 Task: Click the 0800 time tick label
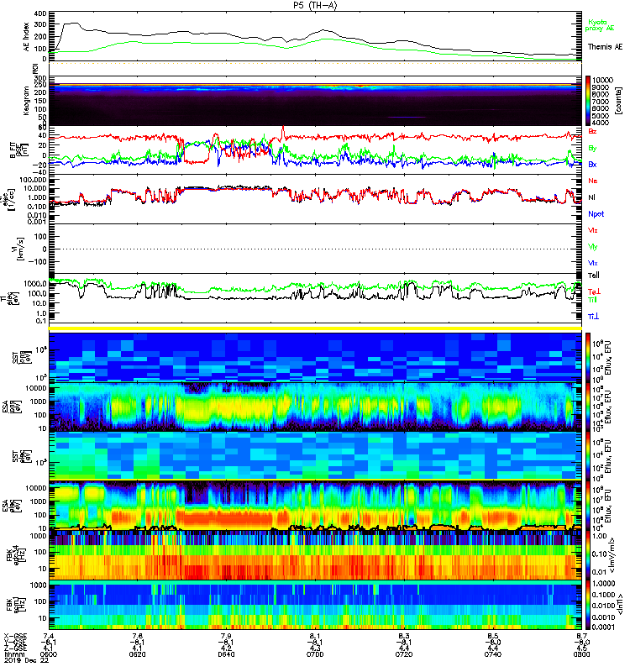point(581,654)
